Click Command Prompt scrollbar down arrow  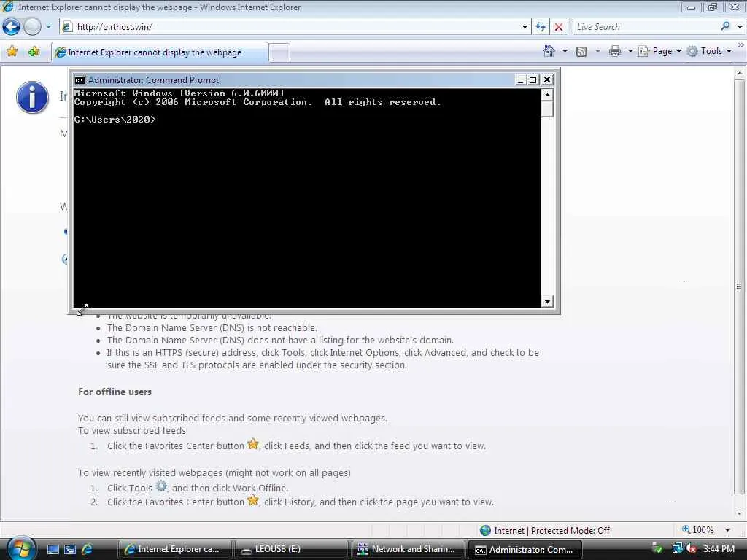coord(547,301)
